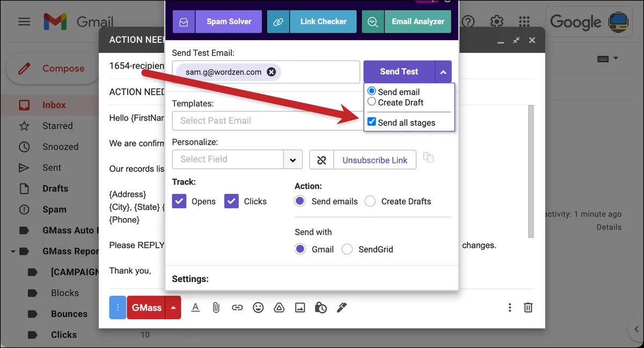Click the Gmail logo
The height and width of the screenshot is (348, 644).
click(78, 22)
